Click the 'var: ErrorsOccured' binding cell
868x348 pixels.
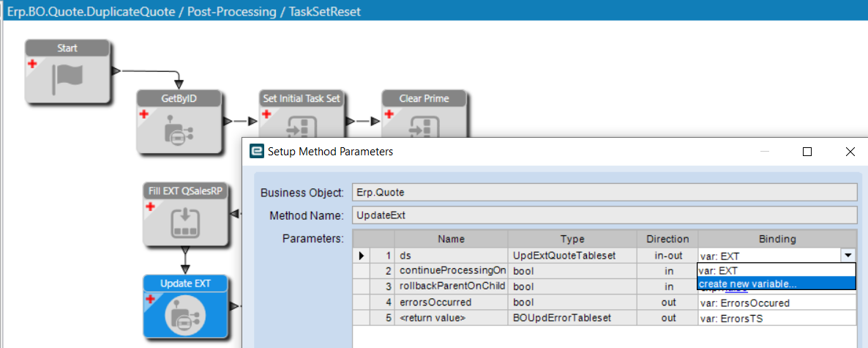coord(777,303)
